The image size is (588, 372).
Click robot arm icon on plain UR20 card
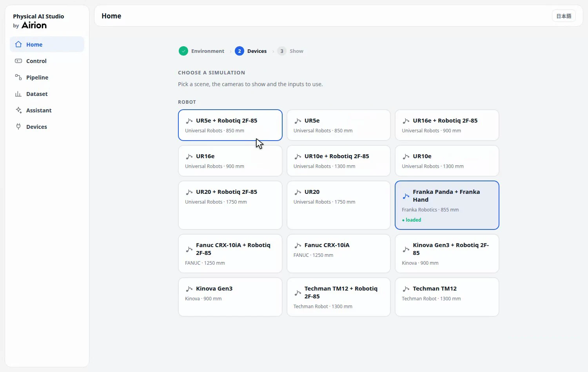(298, 192)
